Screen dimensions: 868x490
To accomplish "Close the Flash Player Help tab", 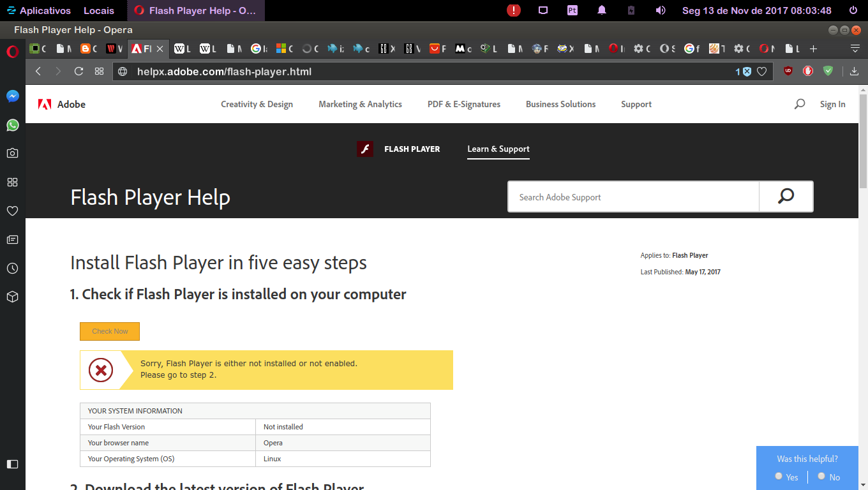I will tap(160, 48).
